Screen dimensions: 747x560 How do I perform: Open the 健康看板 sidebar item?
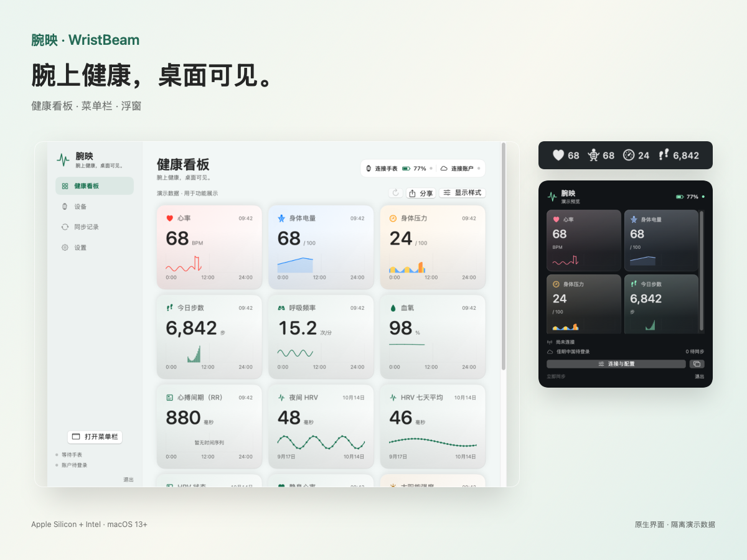pos(95,186)
